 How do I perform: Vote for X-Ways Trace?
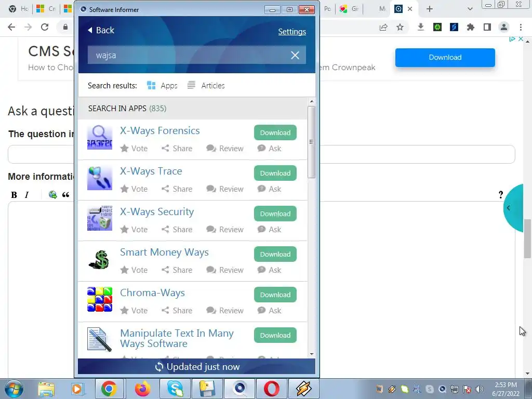(134, 189)
